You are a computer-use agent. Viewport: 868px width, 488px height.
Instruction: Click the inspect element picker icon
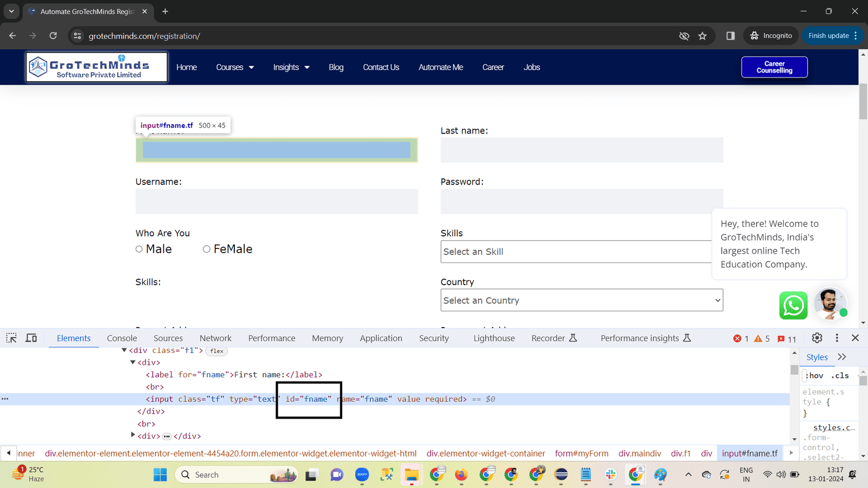[11, 338]
